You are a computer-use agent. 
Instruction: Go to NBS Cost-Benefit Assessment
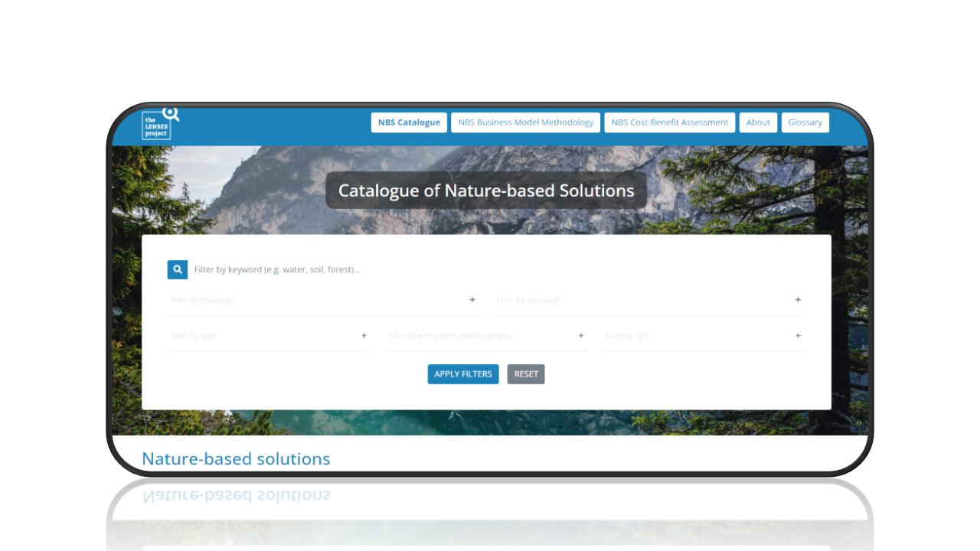670,122
